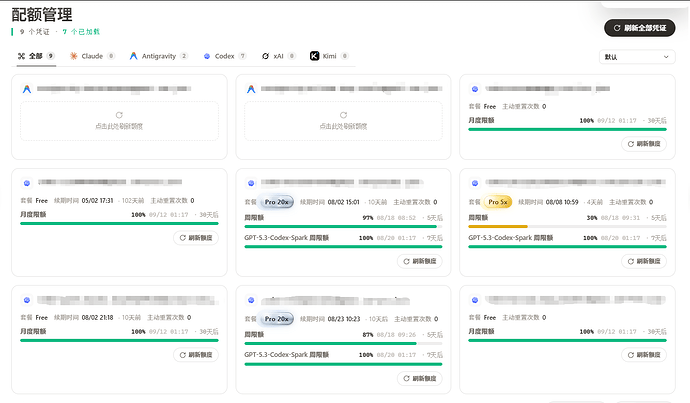Click the 9 个凭证 count text
Image resolution: width=690 pixels, height=403 pixels.
[x=34, y=32]
